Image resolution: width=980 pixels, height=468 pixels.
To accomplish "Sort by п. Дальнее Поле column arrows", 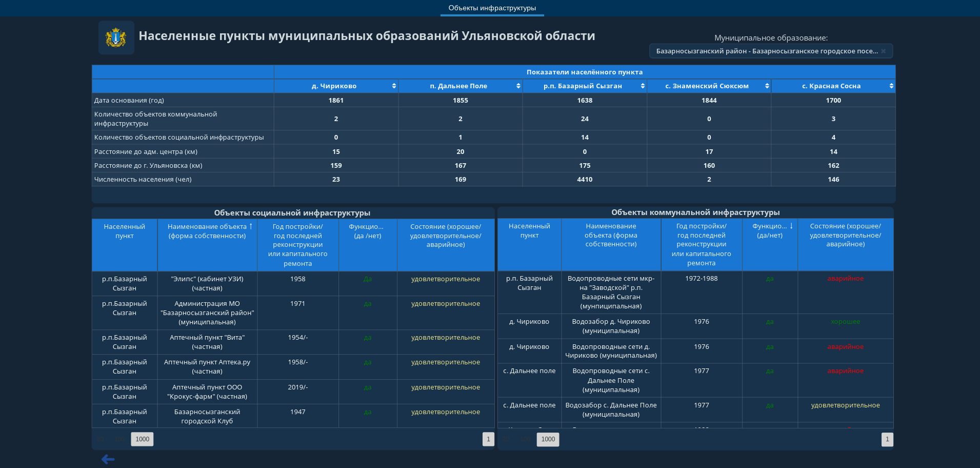I will point(518,86).
